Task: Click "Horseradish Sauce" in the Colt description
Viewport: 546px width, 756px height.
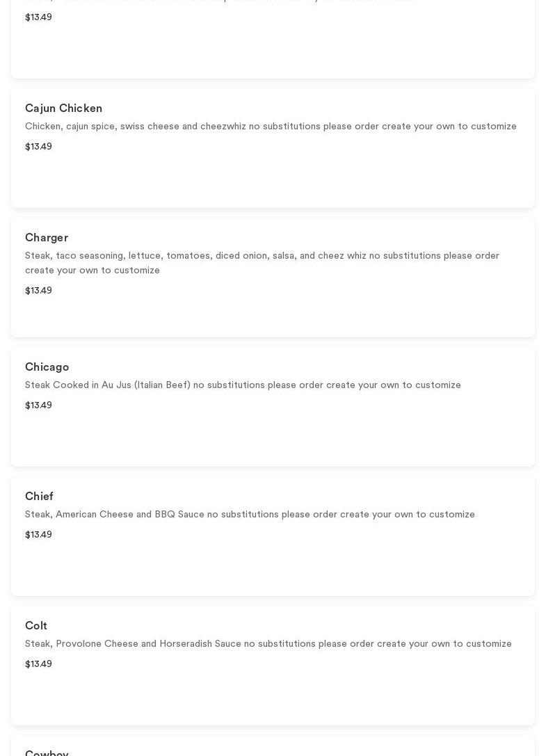Action: [200, 644]
